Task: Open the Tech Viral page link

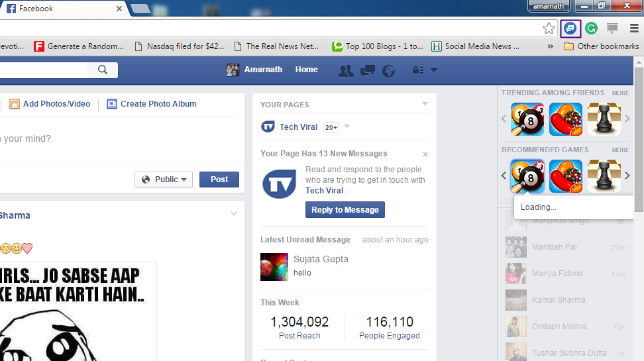Action: coord(298,127)
